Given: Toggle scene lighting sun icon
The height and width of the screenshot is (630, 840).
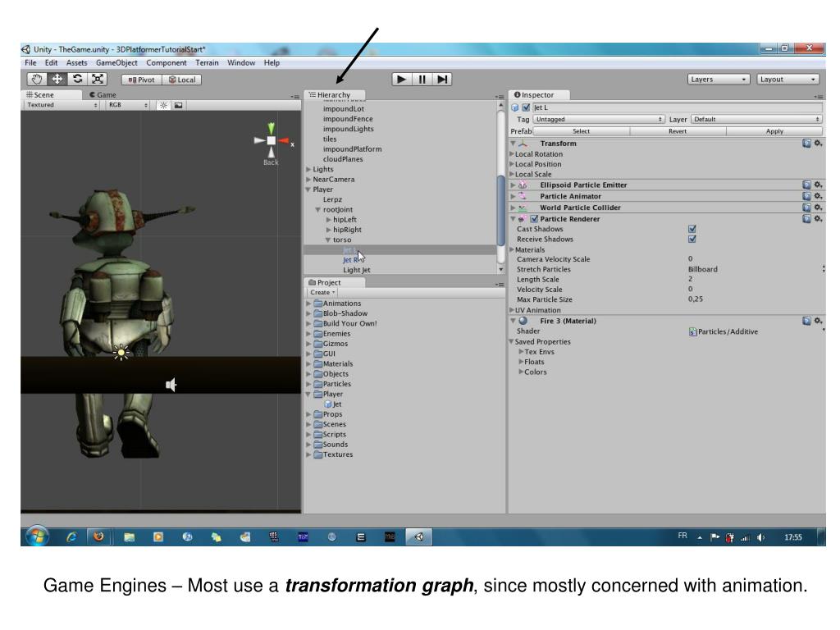Looking at the screenshot, I should click(162, 105).
